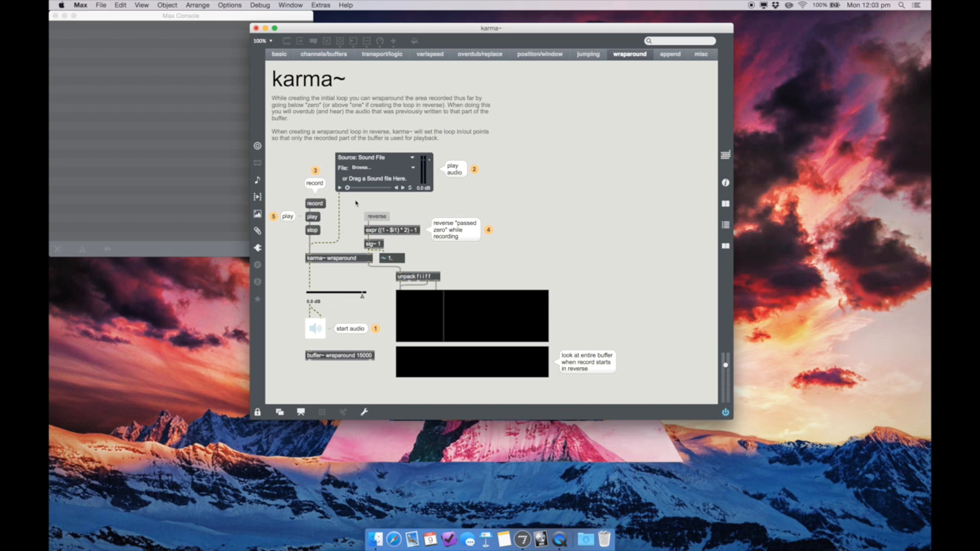Open the Source: Sound File dropdown

tap(376, 158)
